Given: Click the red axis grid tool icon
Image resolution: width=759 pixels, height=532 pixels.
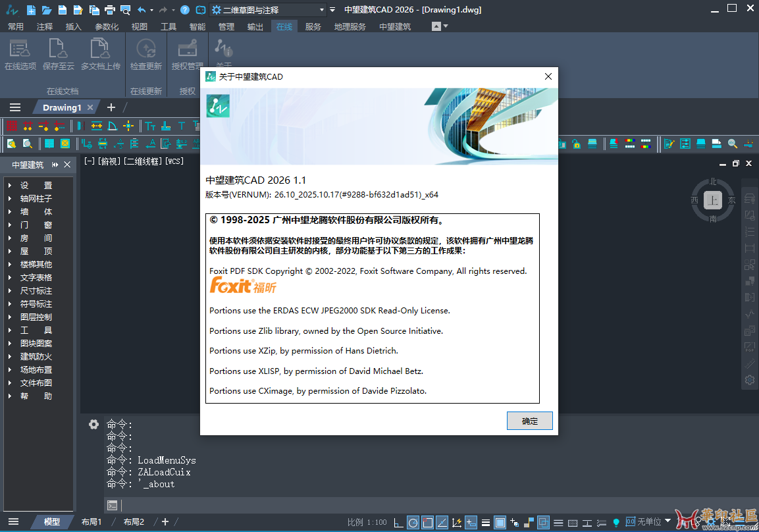Looking at the screenshot, I should 11,126.
